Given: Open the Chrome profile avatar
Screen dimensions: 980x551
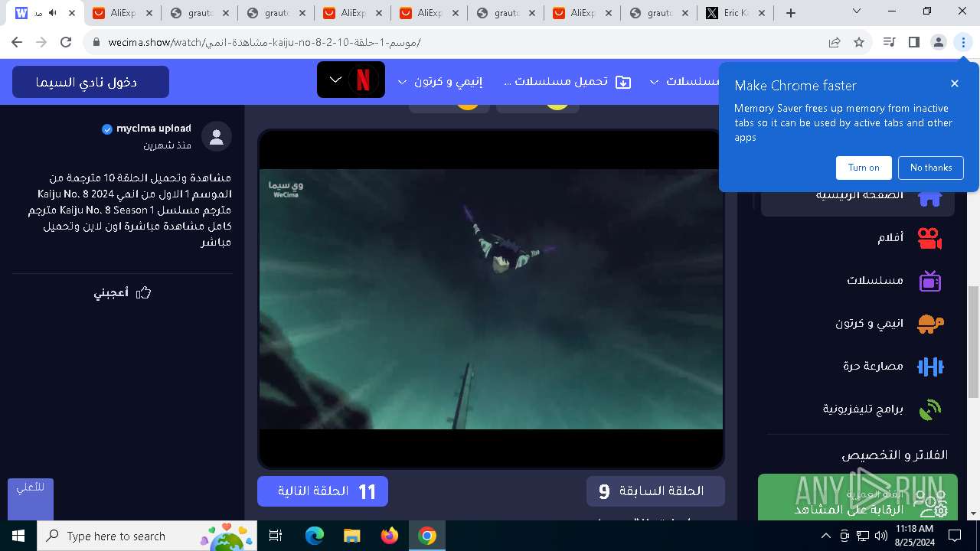Looking at the screenshot, I should tap(939, 43).
